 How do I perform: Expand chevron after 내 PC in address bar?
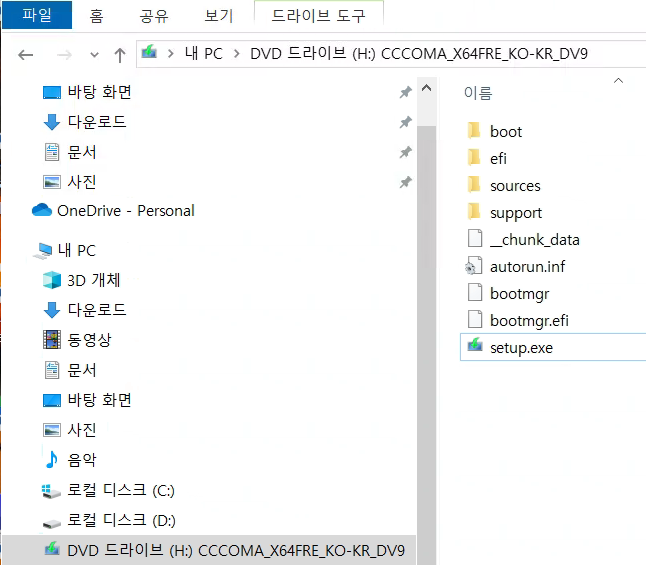click(236, 54)
